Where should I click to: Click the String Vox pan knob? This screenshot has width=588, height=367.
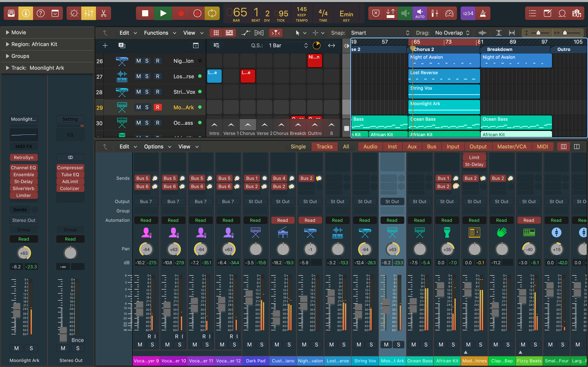(365, 249)
